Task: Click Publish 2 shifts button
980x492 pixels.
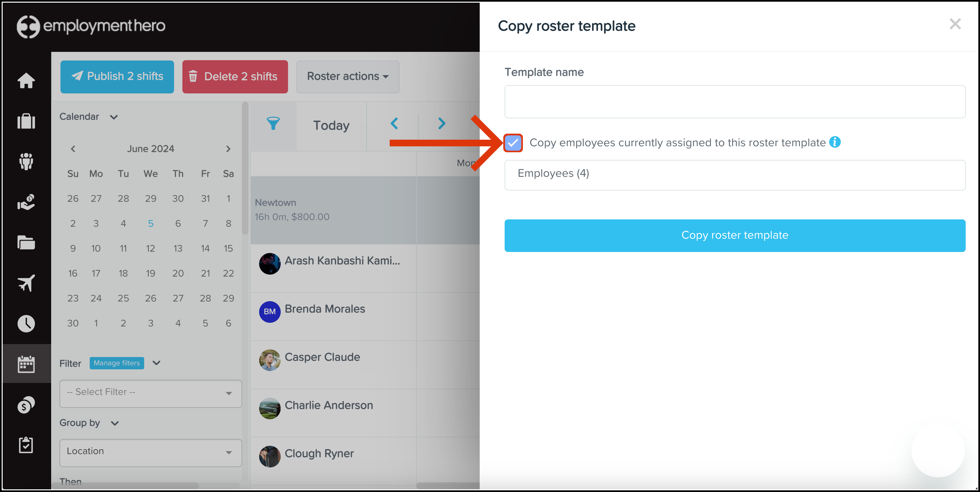Action: pyautogui.click(x=117, y=76)
